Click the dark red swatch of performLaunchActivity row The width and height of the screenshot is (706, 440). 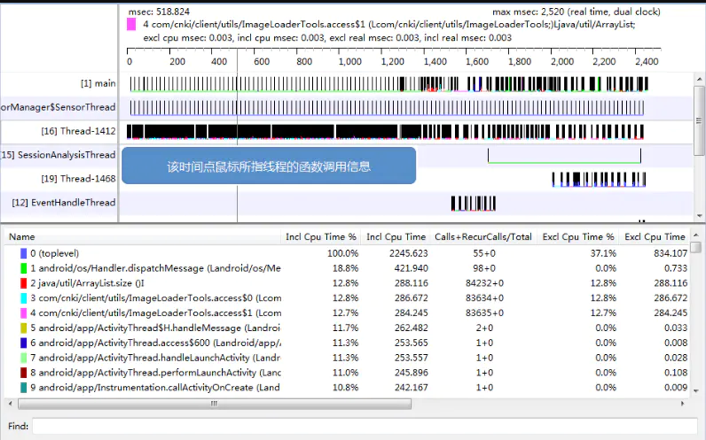pyautogui.click(x=24, y=372)
